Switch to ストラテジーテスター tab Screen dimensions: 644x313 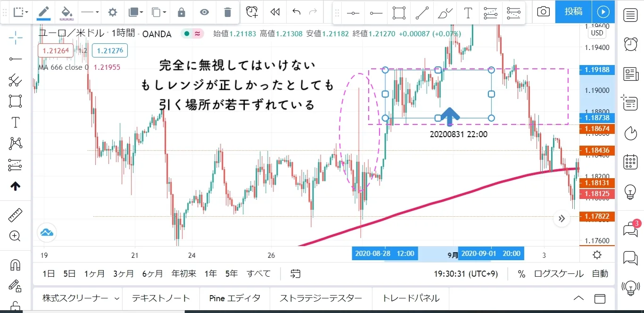321,298
